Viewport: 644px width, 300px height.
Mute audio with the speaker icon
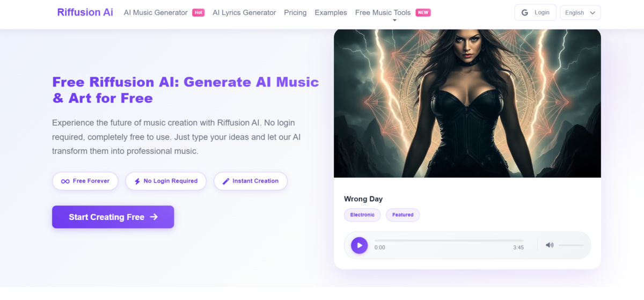click(x=550, y=245)
